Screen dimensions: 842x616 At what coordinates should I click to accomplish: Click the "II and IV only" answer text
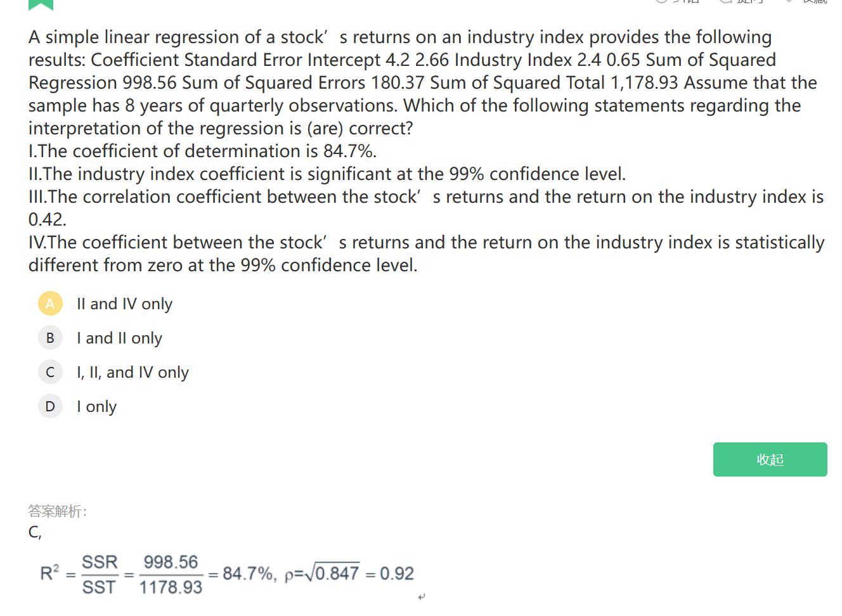[x=124, y=304]
